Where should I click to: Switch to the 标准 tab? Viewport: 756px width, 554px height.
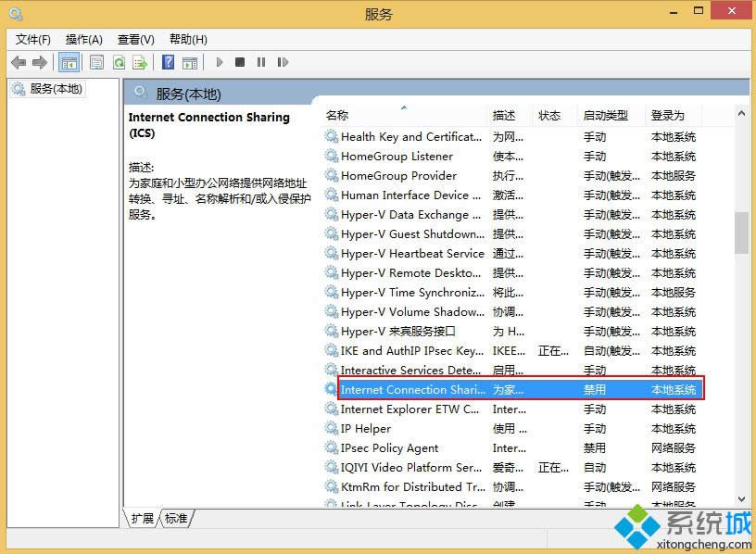(176, 518)
